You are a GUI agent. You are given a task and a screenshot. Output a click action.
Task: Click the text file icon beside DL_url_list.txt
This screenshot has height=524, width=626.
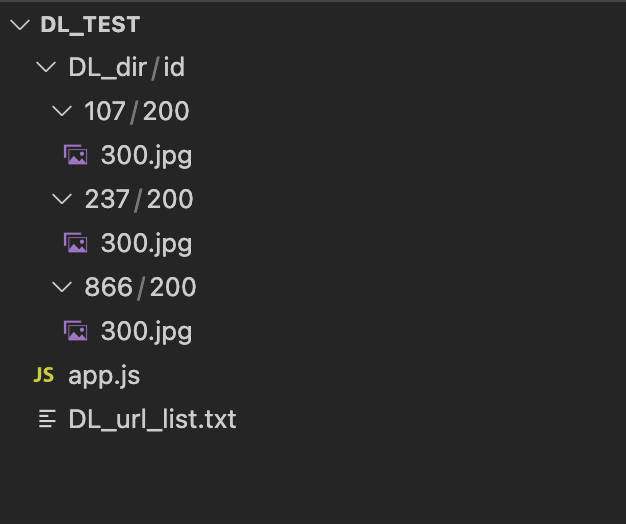[46, 419]
